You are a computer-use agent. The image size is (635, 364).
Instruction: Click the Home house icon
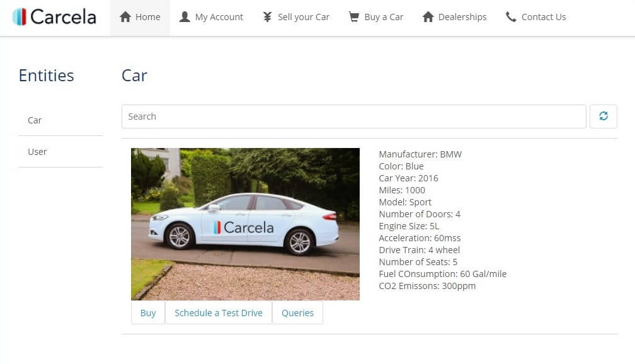coord(125,17)
